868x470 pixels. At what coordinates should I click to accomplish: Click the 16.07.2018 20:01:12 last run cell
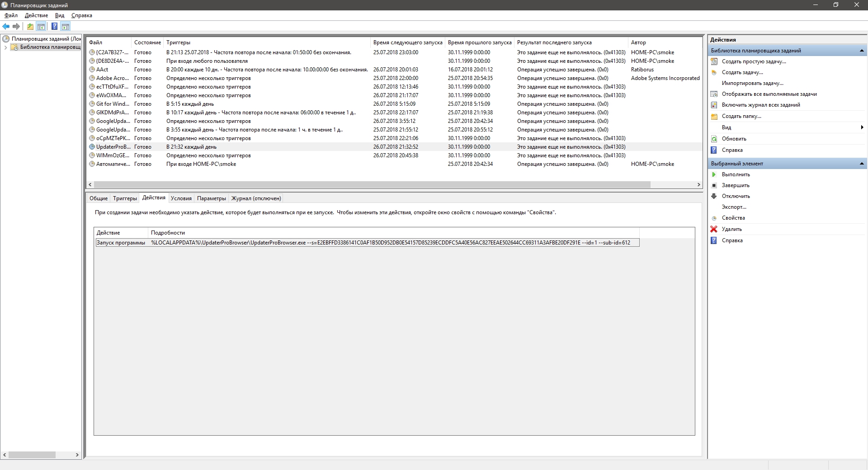point(470,70)
